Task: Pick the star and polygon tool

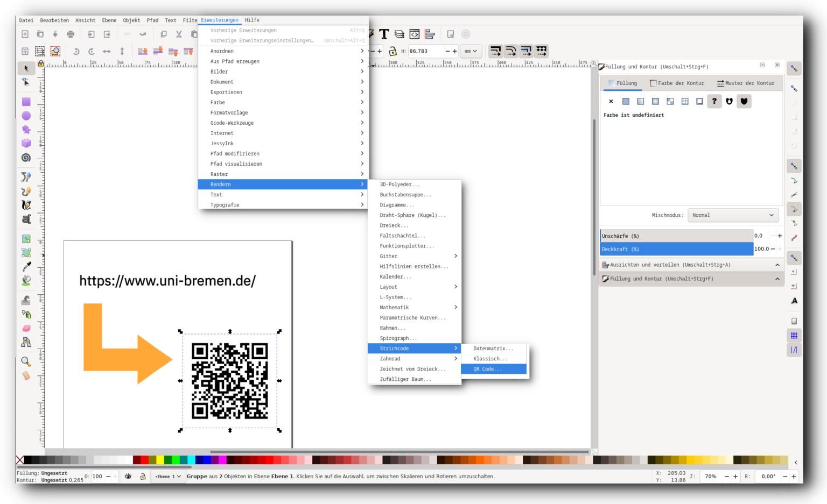Action: pos(26,130)
